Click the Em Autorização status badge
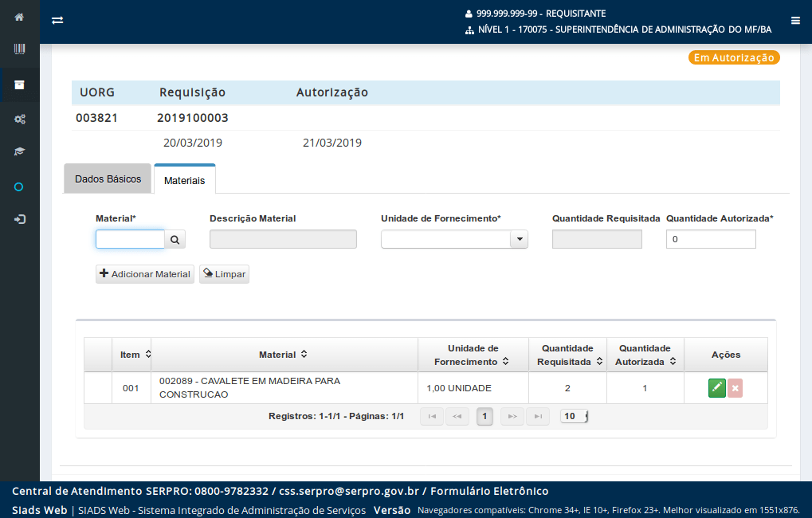812x518 pixels. pos(734,57)
